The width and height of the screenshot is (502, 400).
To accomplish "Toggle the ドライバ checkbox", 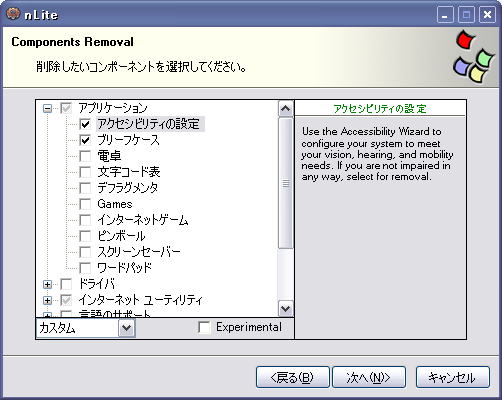I will [x=66, y=284].
